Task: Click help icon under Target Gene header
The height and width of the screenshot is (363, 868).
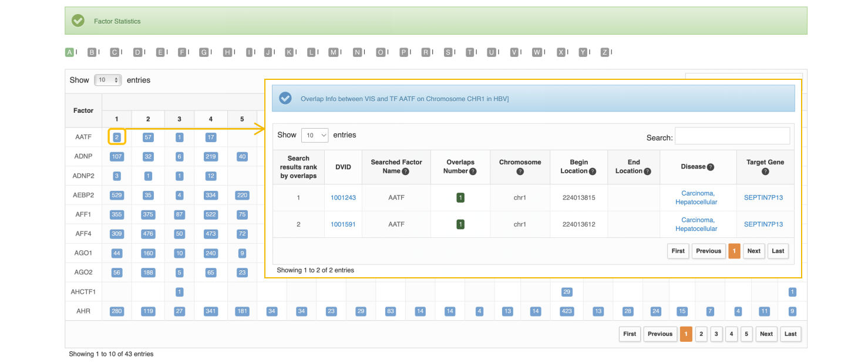Action: coord(765,172)
